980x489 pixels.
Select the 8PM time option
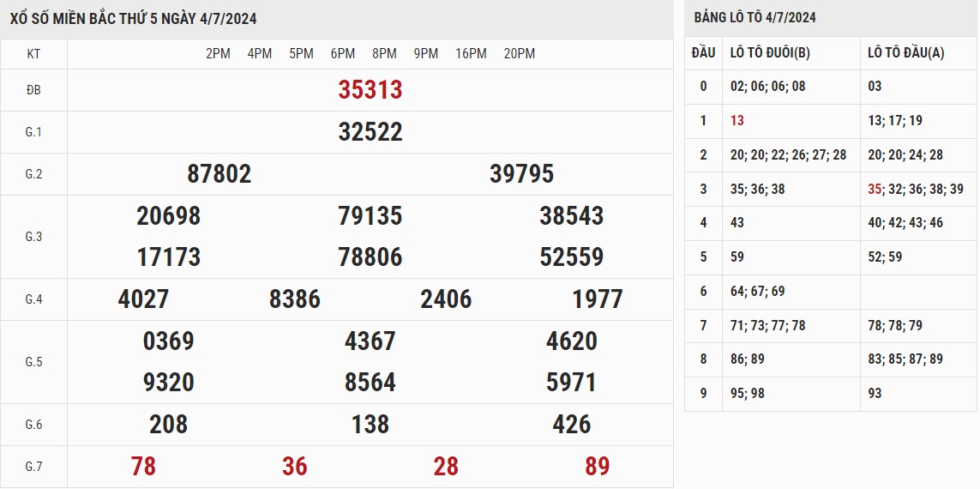tap(384, 54)
